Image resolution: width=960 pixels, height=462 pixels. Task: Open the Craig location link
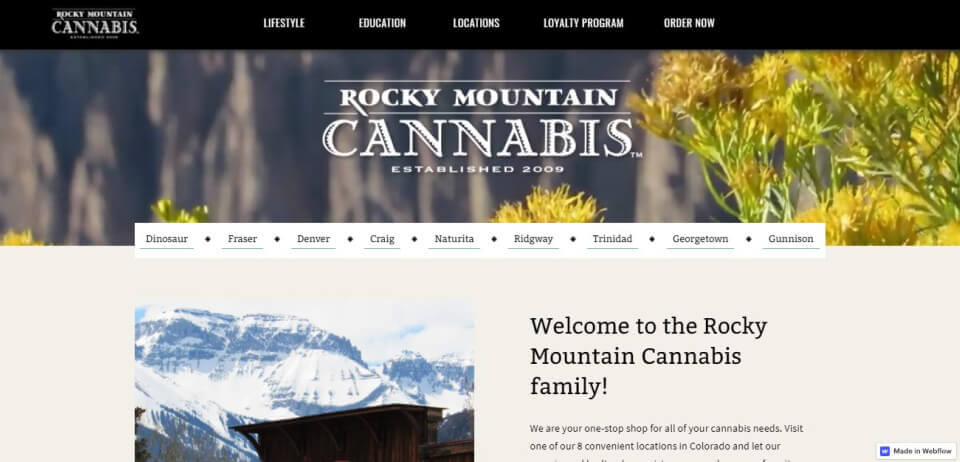[382, 239]
